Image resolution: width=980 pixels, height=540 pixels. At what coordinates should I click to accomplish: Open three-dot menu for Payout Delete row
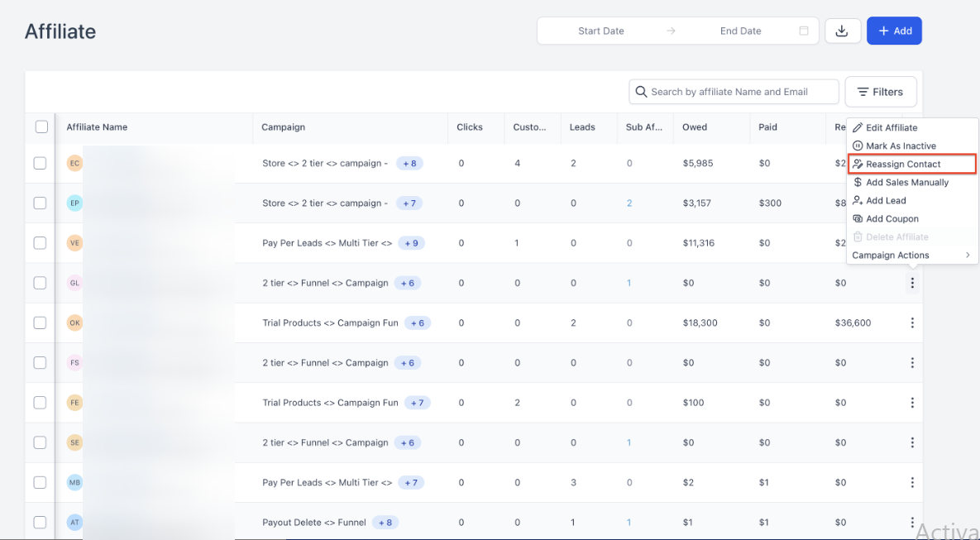coord(912,523)
